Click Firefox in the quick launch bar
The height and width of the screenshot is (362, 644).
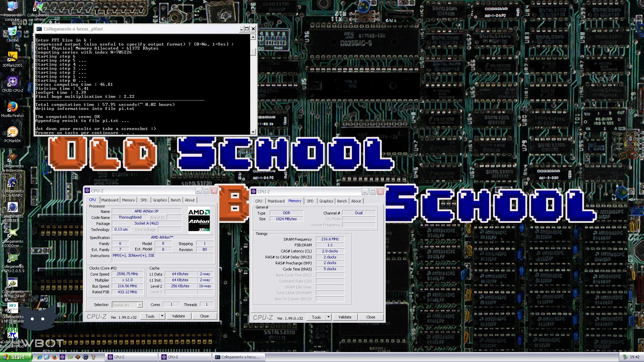55,357
